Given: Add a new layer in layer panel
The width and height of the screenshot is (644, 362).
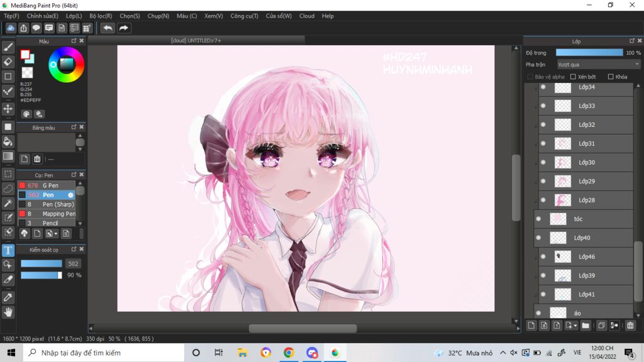Looking at the screenshot, I should (x=531, y=326).
